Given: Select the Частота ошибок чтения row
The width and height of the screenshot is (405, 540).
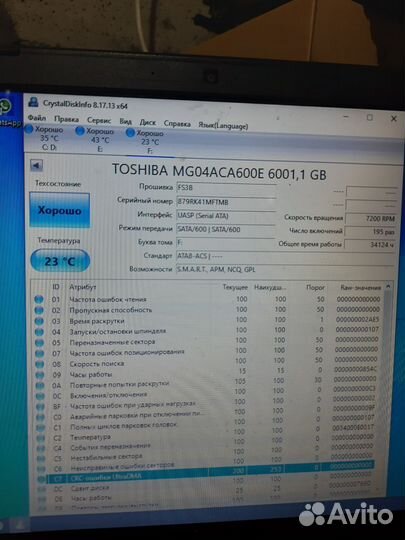Looking at the screenshot, I should pyautogui.click(x=208, y=299).
